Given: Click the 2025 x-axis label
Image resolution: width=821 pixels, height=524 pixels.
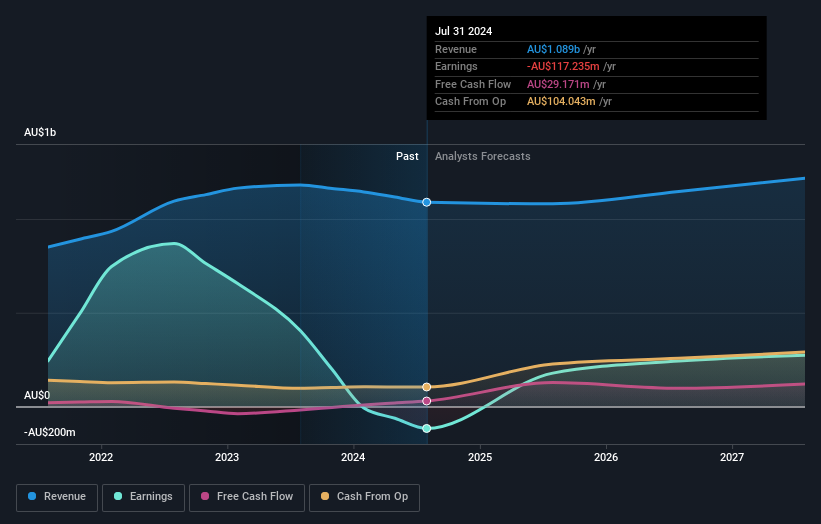Looking at the screenshot, I should click(480, 457).
